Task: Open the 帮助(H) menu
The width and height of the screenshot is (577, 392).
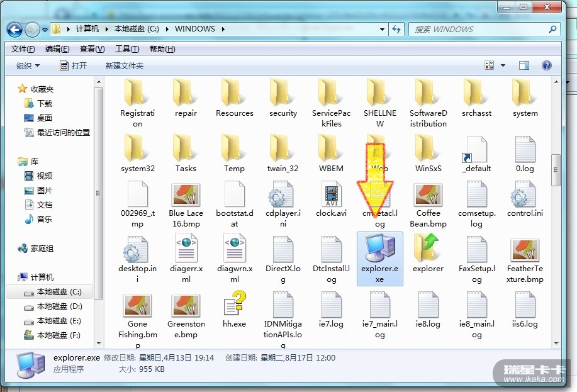Action: point(162,49)
